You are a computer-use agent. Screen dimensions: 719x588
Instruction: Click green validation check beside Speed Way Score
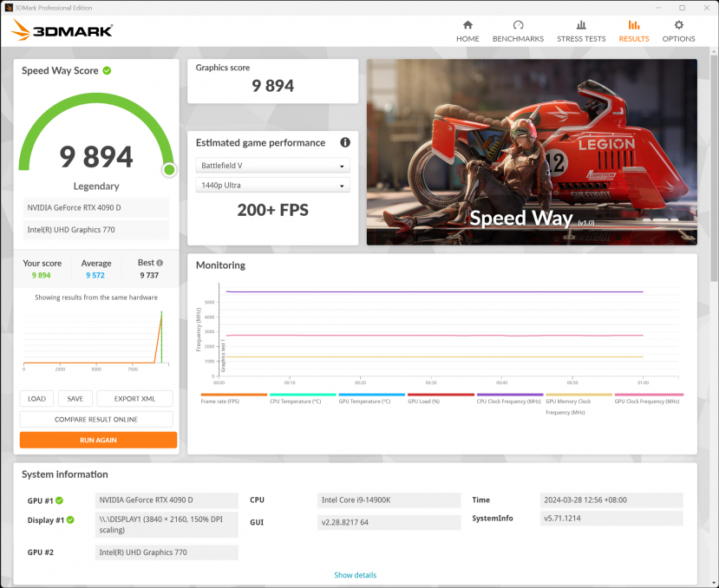107,70
